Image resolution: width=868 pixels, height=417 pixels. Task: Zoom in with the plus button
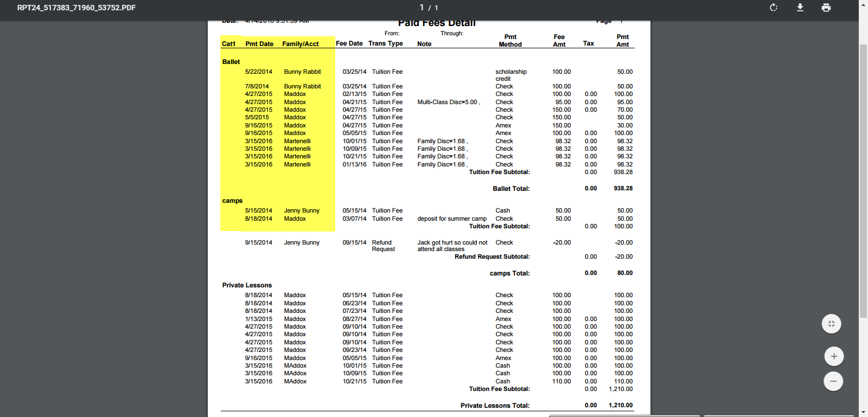coord(834,356)
